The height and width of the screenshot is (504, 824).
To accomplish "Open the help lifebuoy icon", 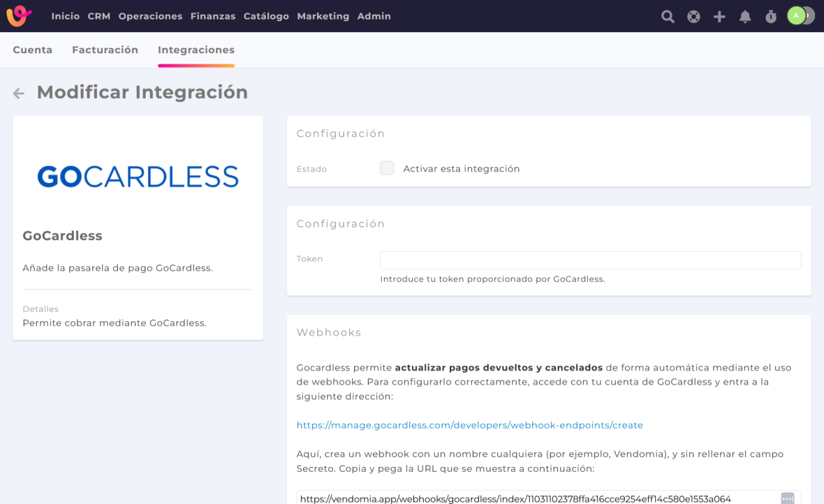I will [x=693, y=17].
